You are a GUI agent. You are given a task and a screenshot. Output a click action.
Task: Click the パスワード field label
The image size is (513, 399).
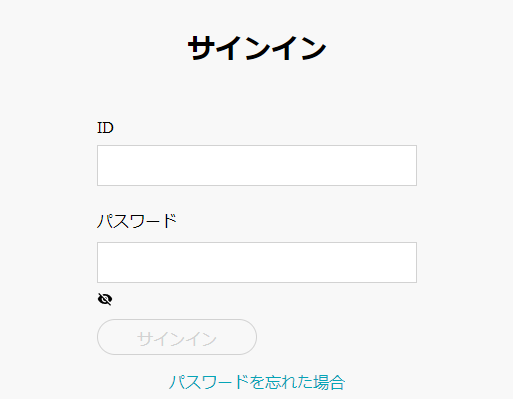point(136,221)
